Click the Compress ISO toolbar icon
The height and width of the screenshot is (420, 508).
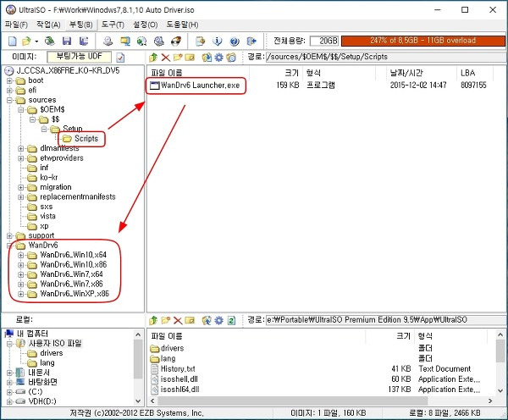(125, 41)
